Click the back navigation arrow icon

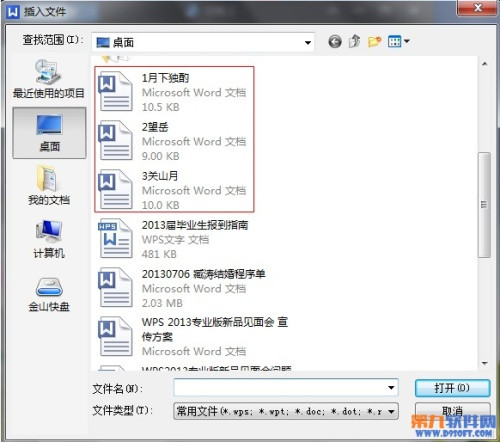[x=335, y=42]
